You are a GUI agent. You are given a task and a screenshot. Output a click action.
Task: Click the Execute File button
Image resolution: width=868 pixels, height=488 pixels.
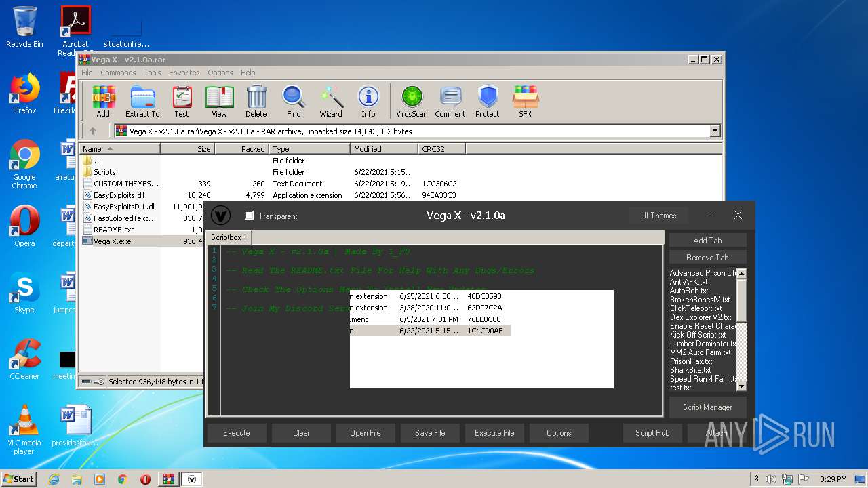pos(494,432)
